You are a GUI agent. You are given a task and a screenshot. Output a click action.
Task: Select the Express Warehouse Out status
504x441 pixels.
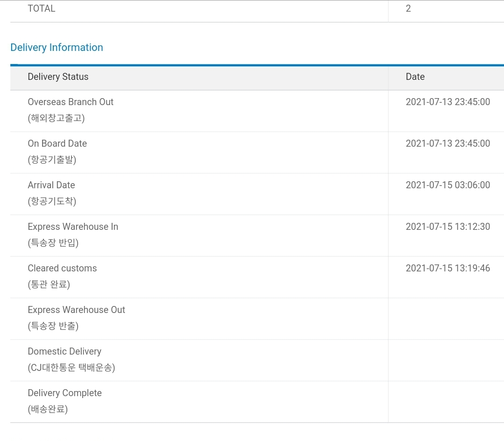click(77, 310)
